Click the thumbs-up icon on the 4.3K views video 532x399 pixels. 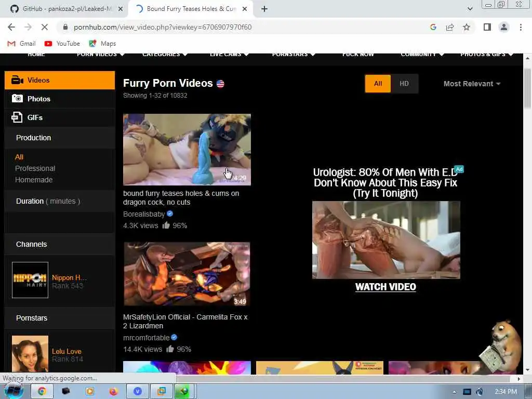166,225
